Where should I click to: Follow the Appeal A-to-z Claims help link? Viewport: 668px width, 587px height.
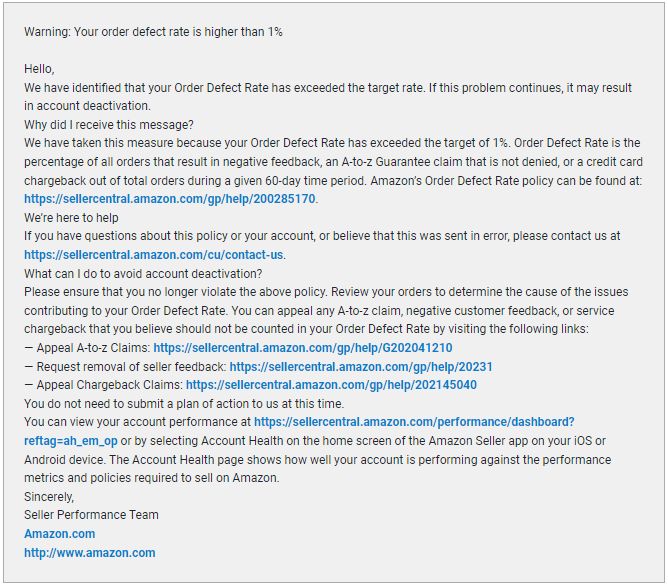(x=303, y=348)
